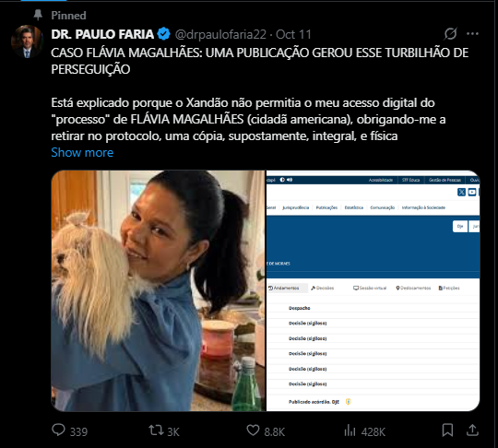Open Dr. Paulo Faria's profile picture
The width and height of the screenshot is (498, 448).
(27, 41)
